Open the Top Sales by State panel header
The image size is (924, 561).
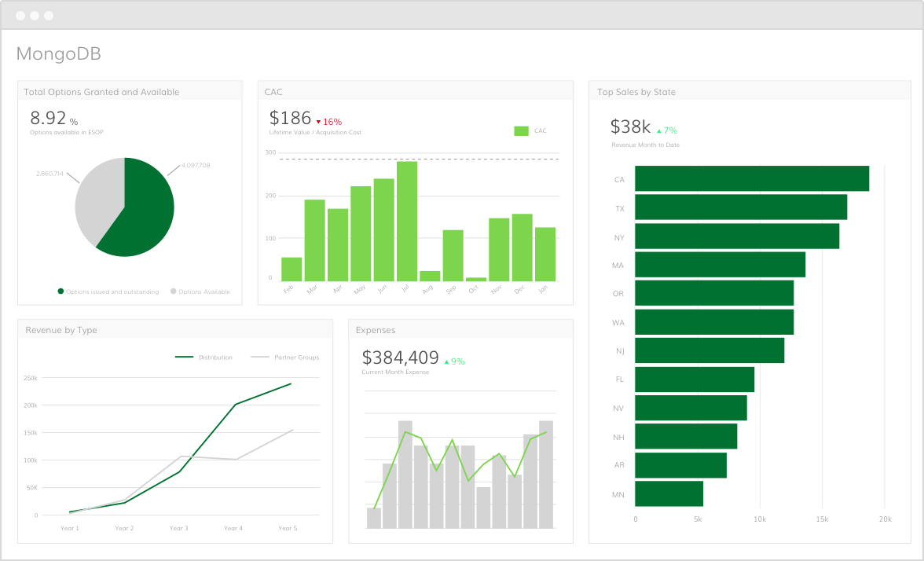(636, 92)
